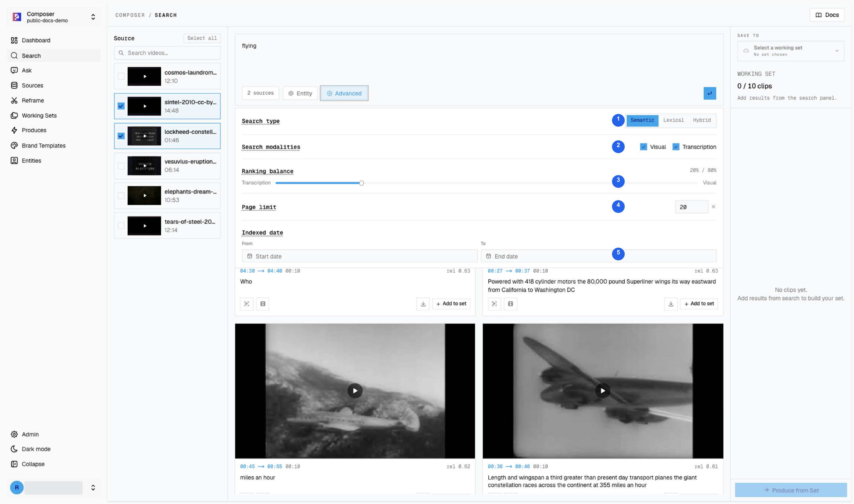The width and height of the screenshot is (854, 504).
Task: Click film icon under 'Who' result
Action: click(263, 303)
